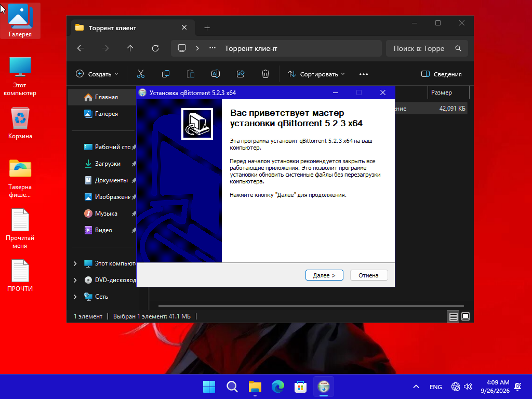Click the address bar computer icon
This screenshot has height=399, width=532.
point(182,48)
